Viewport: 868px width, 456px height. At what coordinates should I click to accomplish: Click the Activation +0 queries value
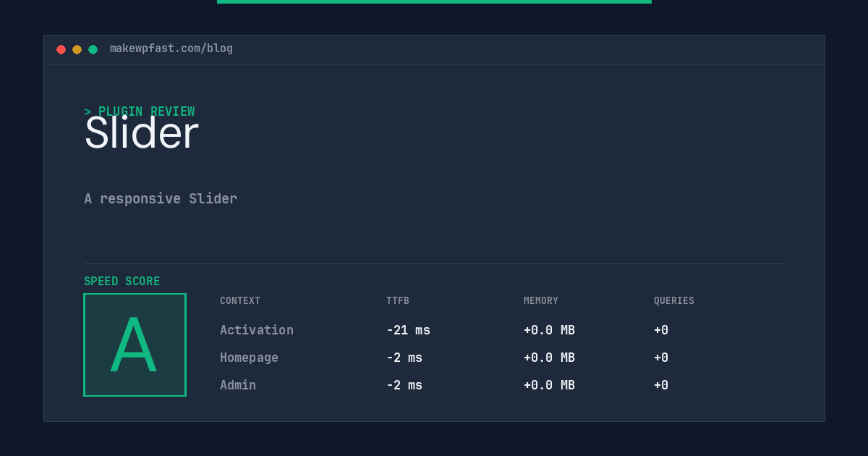pos(661,330)
